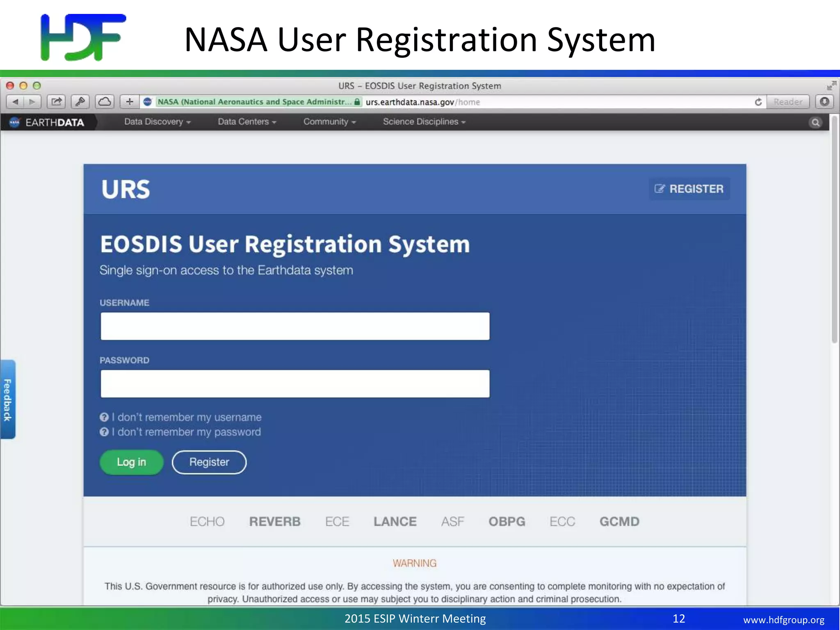Select the REVERB application link
This screenshot has width=840, height=630.
coord(275,521)
